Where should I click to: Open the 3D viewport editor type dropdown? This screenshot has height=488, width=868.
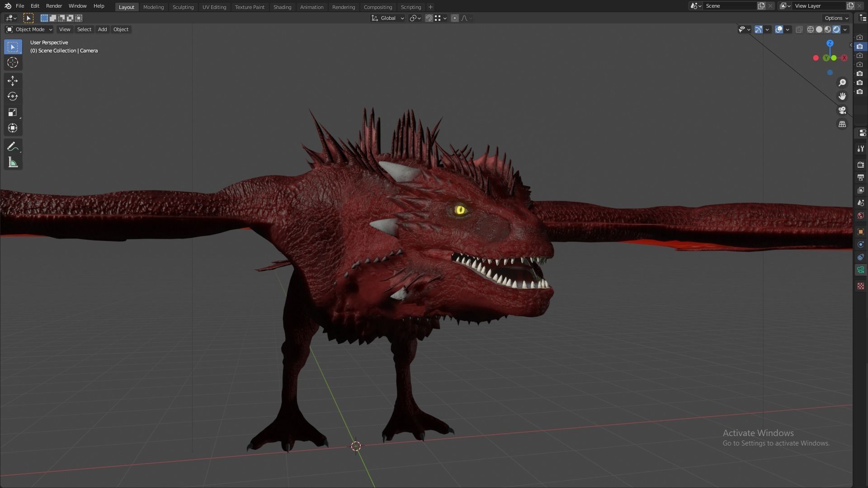pyautogui.click(x=11, y=18)
